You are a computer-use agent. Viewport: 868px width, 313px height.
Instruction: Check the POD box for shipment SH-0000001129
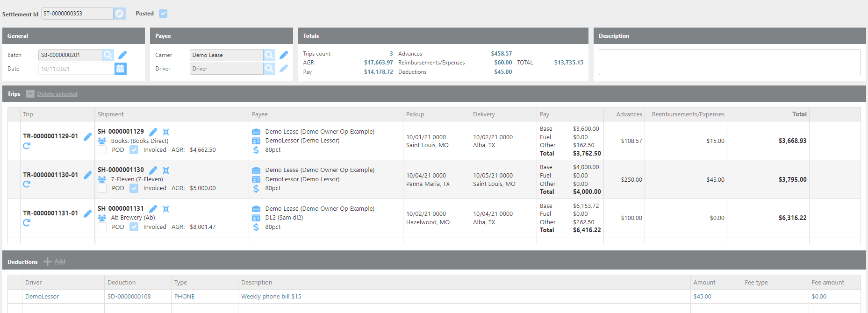[102, 150]
